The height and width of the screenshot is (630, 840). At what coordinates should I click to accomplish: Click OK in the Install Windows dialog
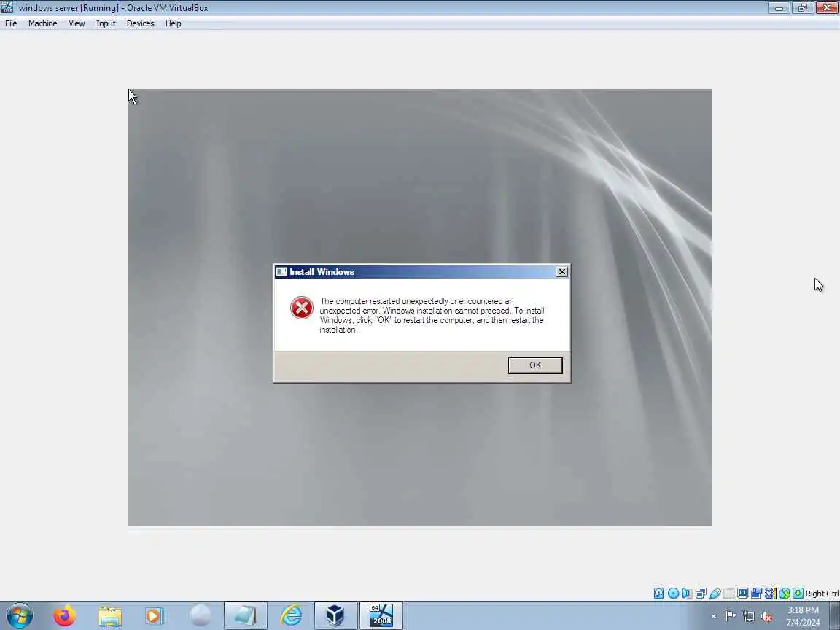(x=535, y=365)
